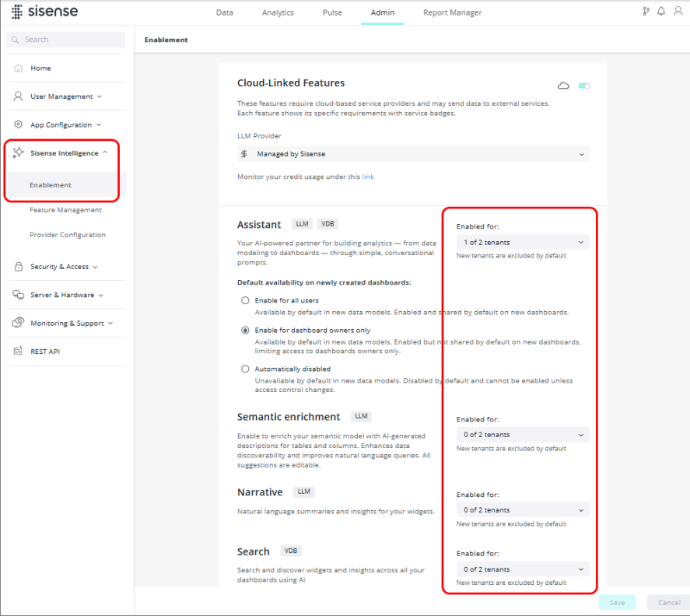Click the Cloud-Linked Features heading
Screen dimensions: 690x616
click(291, 83)
